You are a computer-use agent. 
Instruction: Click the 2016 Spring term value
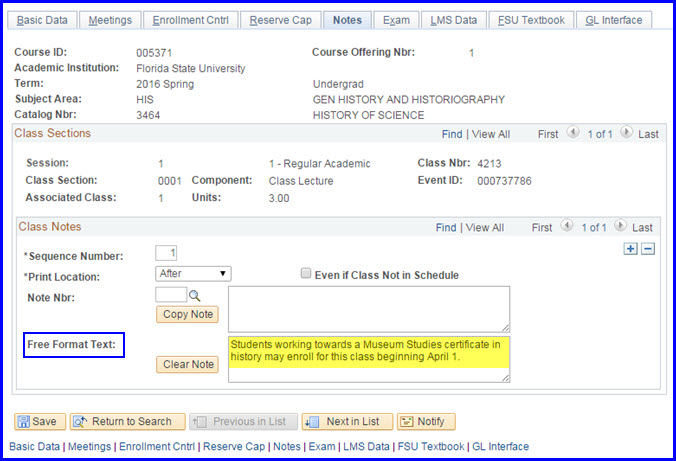[165, 84]
